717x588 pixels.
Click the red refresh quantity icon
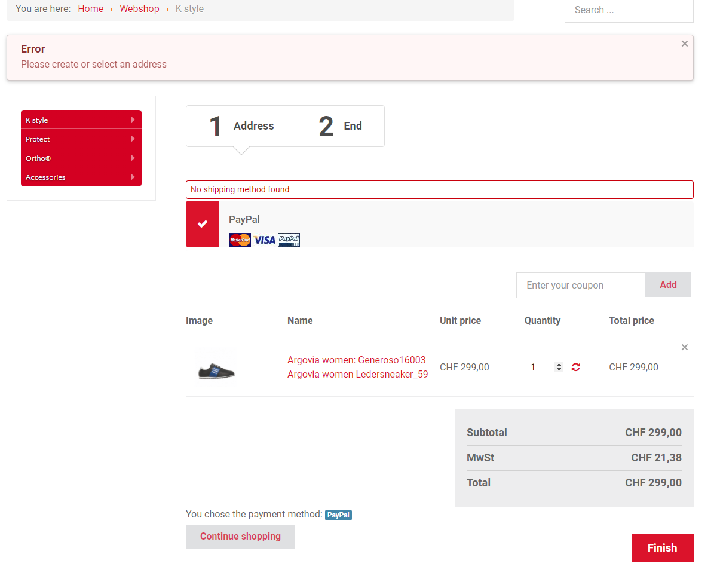(575, 367)
